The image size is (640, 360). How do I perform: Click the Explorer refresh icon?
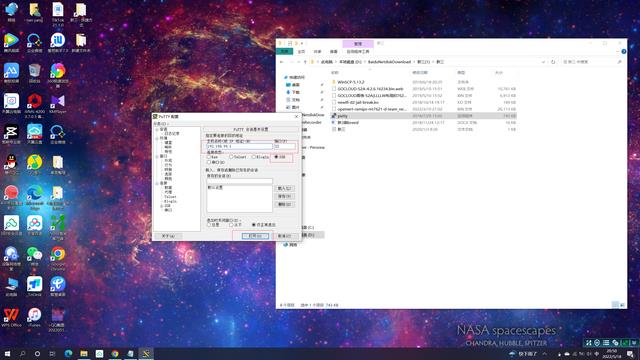553,62
